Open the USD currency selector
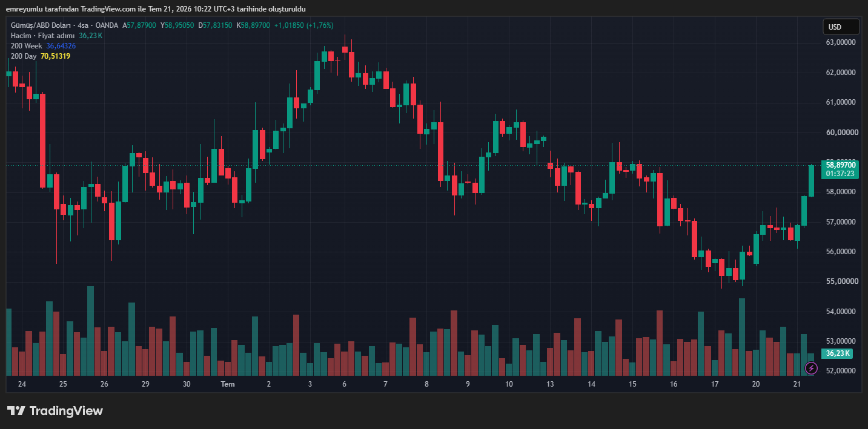868x429 pixels. click(841, 27)
